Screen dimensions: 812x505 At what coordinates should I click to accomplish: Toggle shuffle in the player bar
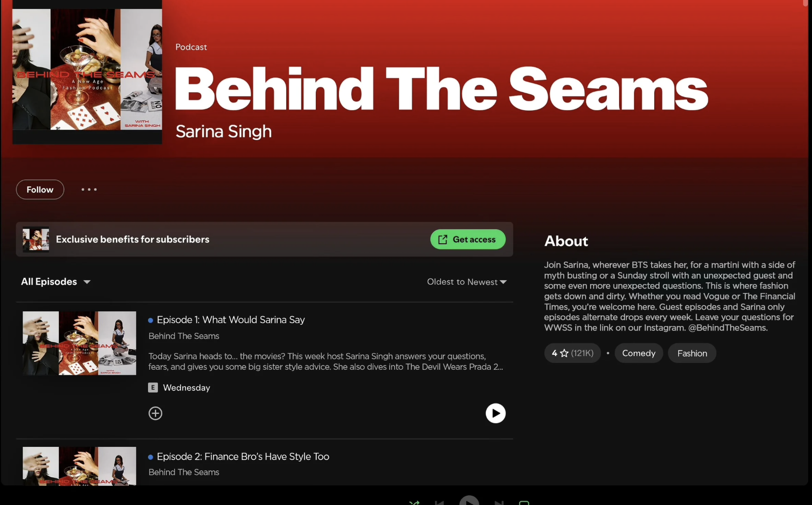414,503
